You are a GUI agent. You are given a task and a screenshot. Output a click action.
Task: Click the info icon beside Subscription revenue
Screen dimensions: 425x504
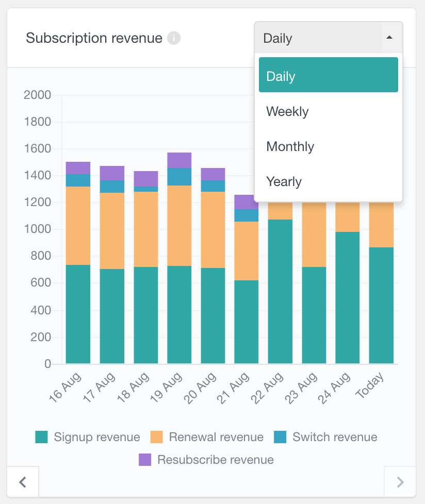pos(174,38)
